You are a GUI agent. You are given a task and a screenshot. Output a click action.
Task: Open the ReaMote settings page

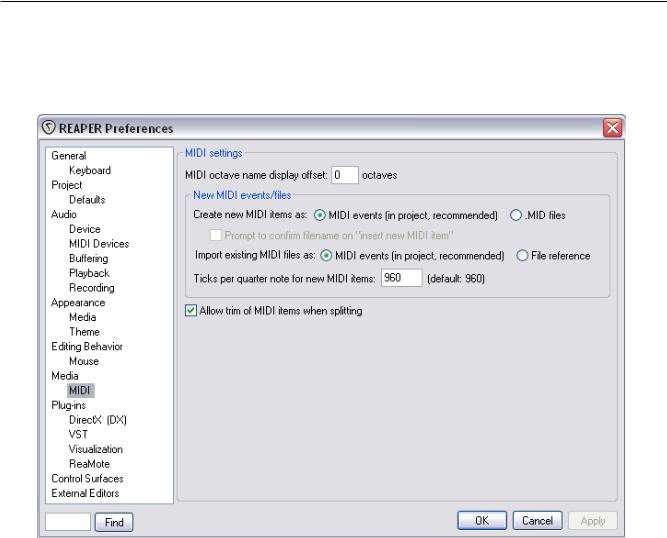(89, 464)
